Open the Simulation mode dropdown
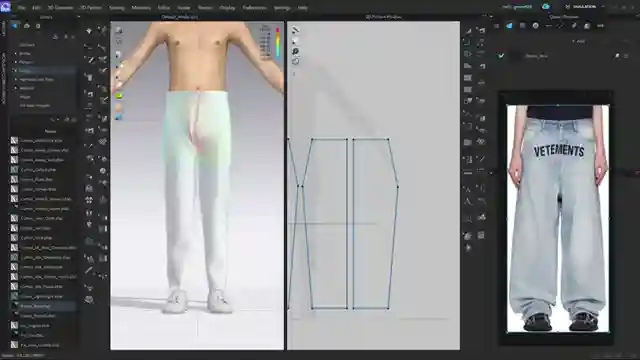Screen dimensions: 640x360 click(x=585, y=7)
